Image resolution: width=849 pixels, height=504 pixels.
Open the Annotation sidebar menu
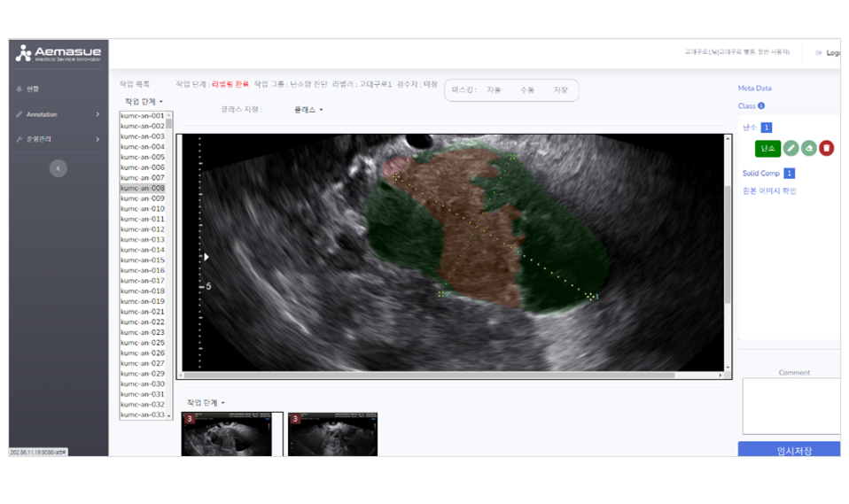tap(41, 114)
